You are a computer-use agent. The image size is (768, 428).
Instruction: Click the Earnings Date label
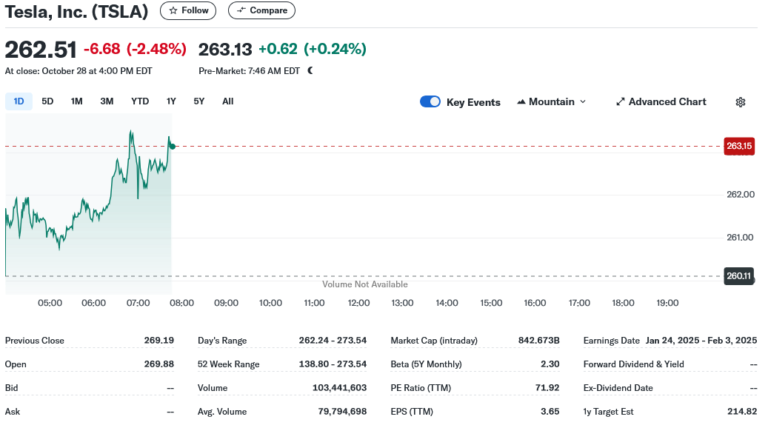coord(611,340)
